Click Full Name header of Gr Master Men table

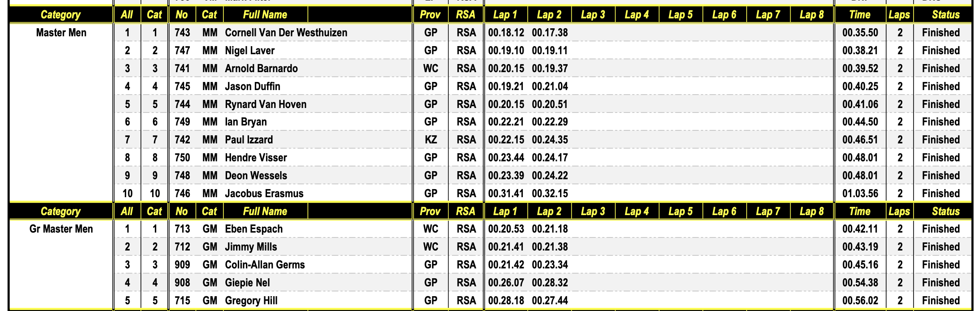tap(265, 212)
